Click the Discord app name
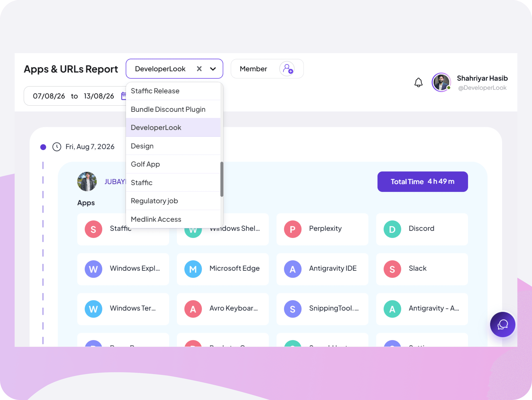The image size is (532, 400). tap(421, 228)
